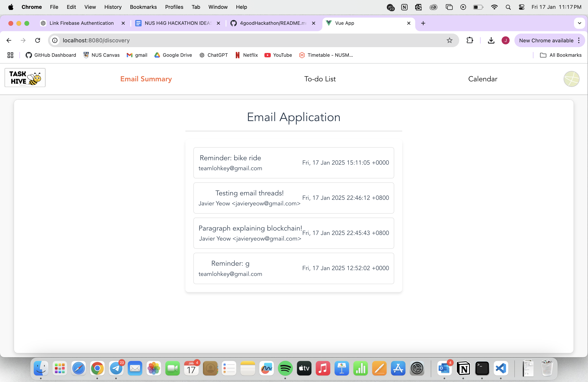Bookmark this page with star icon
The image size is (588, 382).
click(449, 40)
